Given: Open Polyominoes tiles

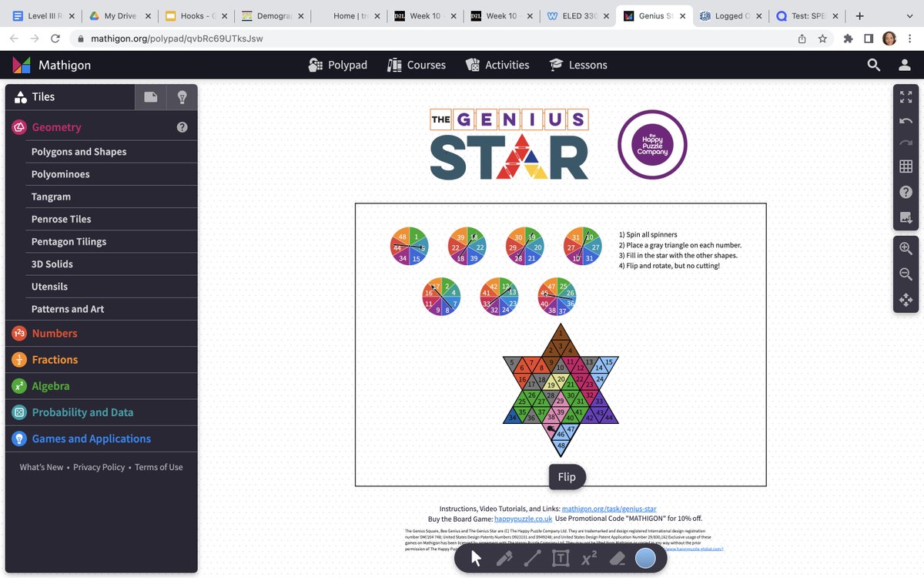Looking at the screenshot, I should [x=112, y=174].
